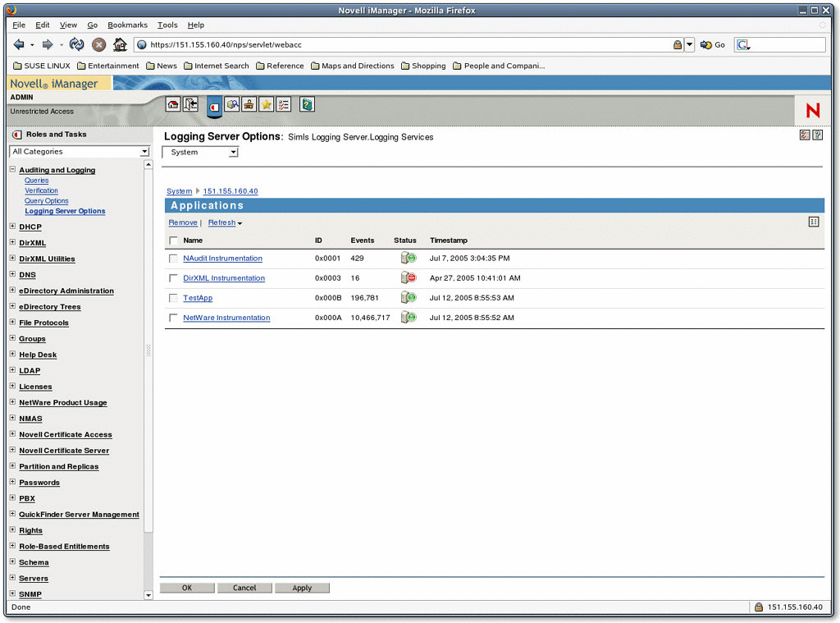Screen dimensions: 840x623
Task: Click the iManager Home toolbar icon
Action: (x=173, y=104)
